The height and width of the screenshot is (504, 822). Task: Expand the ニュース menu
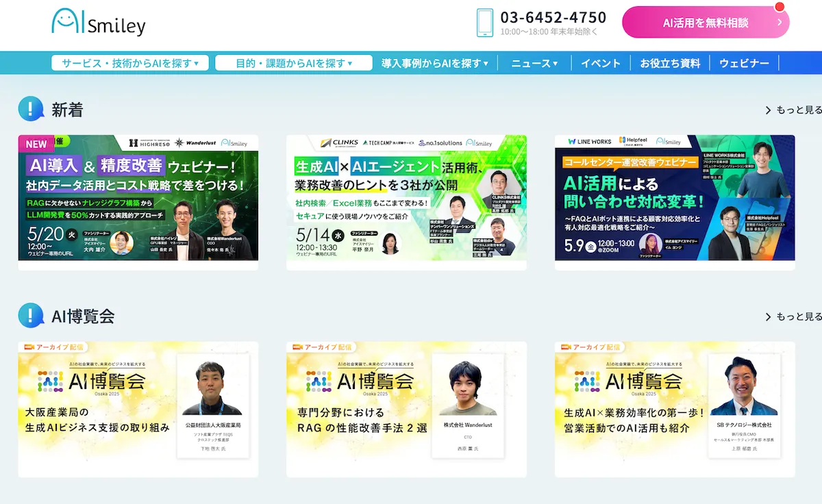pos(534,62)
